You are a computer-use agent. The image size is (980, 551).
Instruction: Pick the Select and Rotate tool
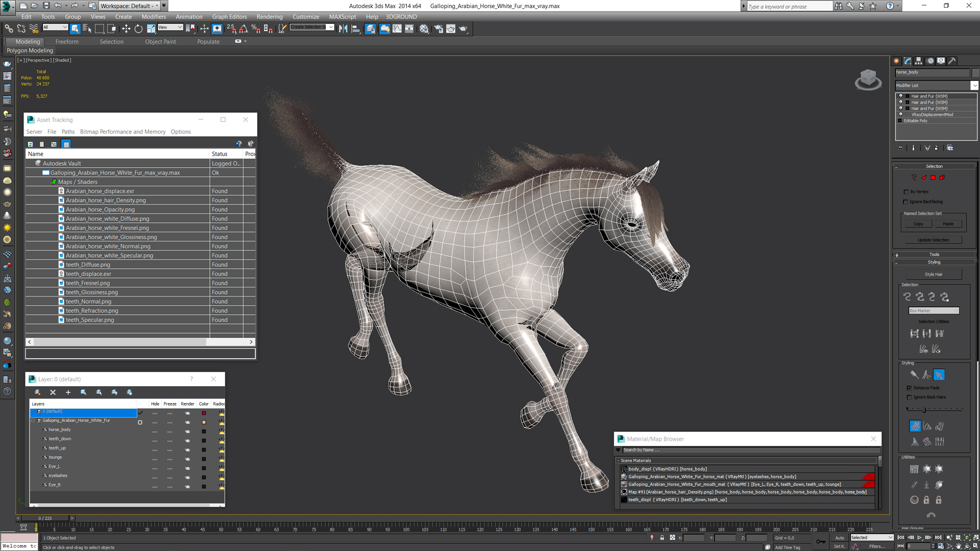138,29
